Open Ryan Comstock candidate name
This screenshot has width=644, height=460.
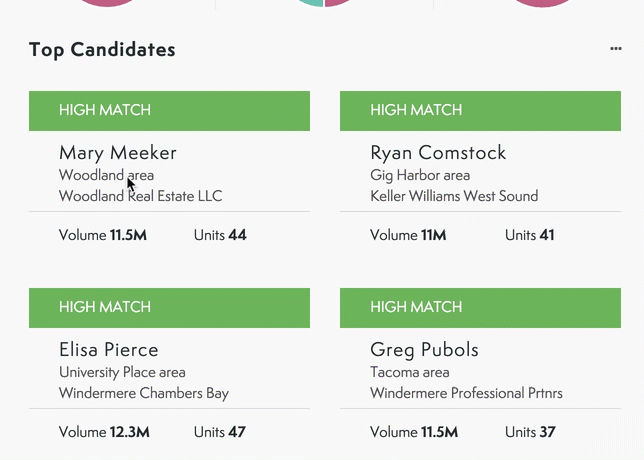point(438,153)
